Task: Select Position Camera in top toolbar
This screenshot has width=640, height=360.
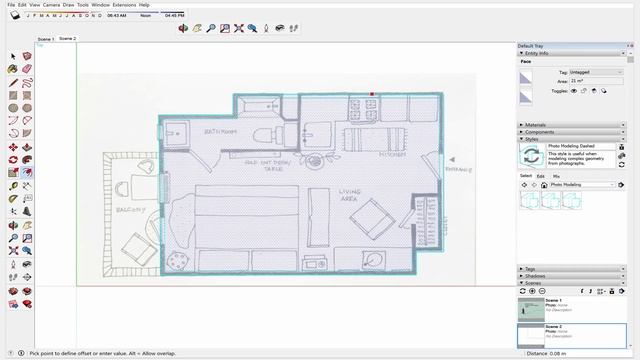Action: (266, 28)
